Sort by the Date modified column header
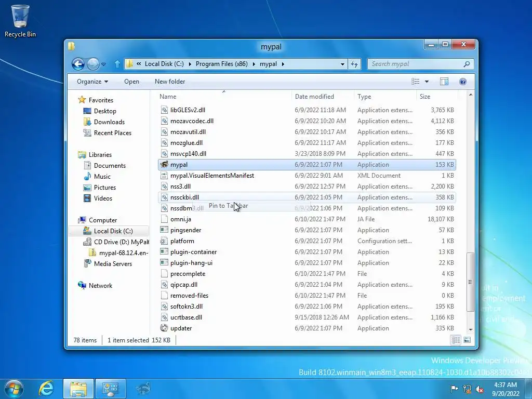 323,96
